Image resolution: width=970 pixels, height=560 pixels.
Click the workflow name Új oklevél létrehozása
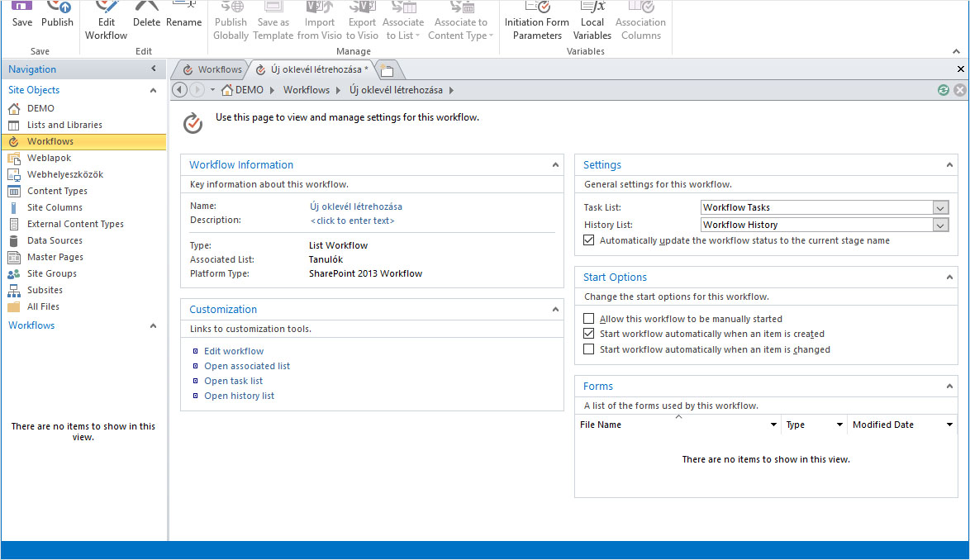tap(356, 206)
